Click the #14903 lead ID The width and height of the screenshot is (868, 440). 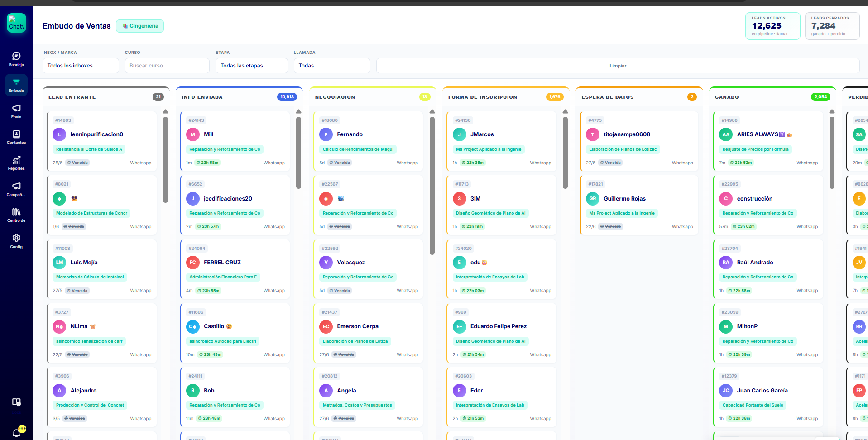(x=63, y=120)
